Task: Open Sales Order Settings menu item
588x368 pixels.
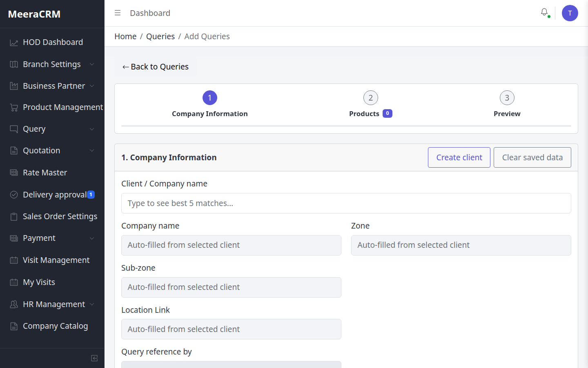Action: (52, 216)
